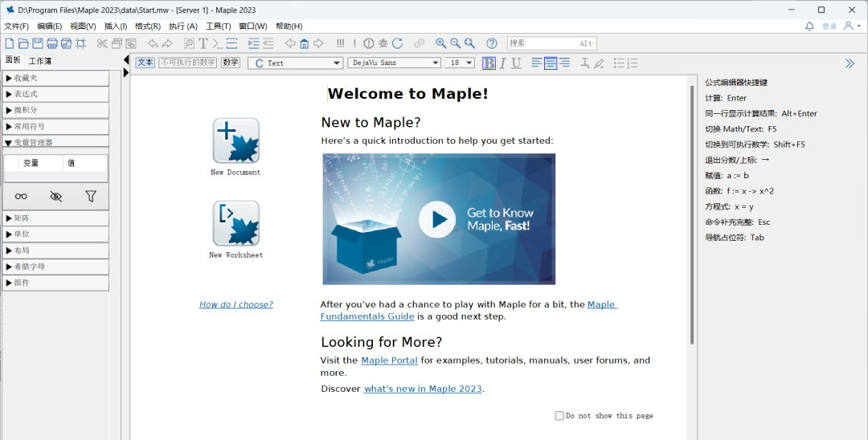
Task: Click the New Worksheet maple leaf icon
Action: 235,223
